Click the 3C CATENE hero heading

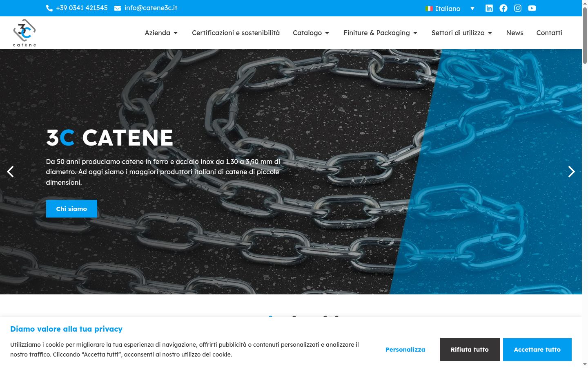tap(110, 137)
